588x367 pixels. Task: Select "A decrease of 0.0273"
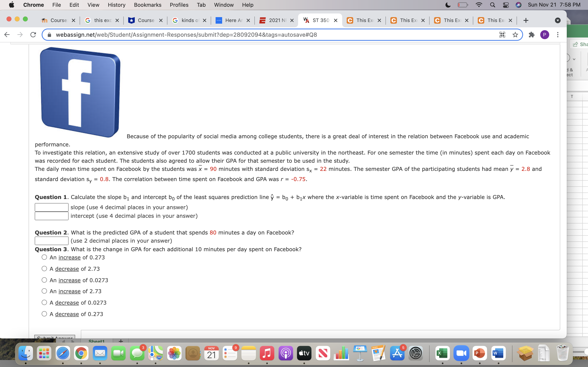[45, 302]
